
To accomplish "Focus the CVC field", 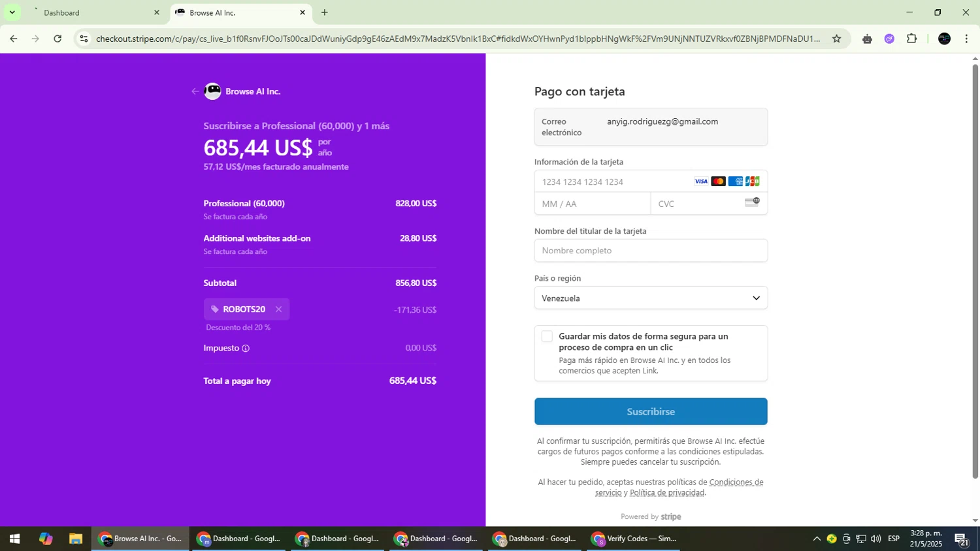I will pyautogui.click(x=709, y=204).
